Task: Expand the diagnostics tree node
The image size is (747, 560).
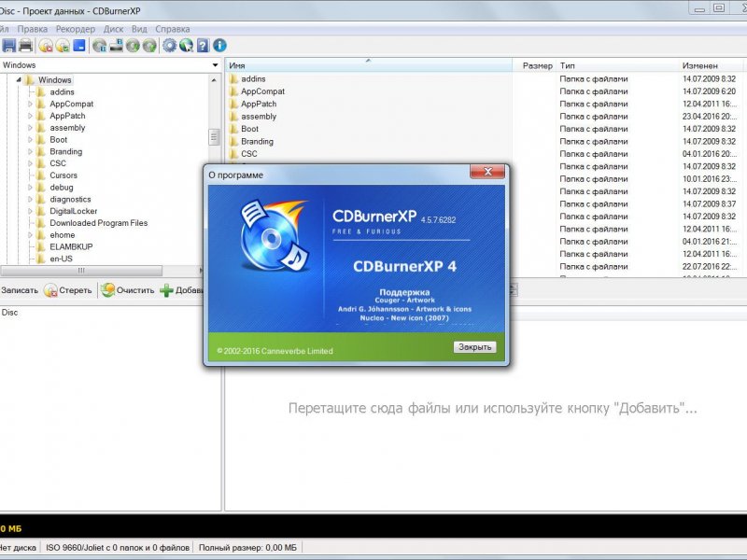Action: coord(30,199)
